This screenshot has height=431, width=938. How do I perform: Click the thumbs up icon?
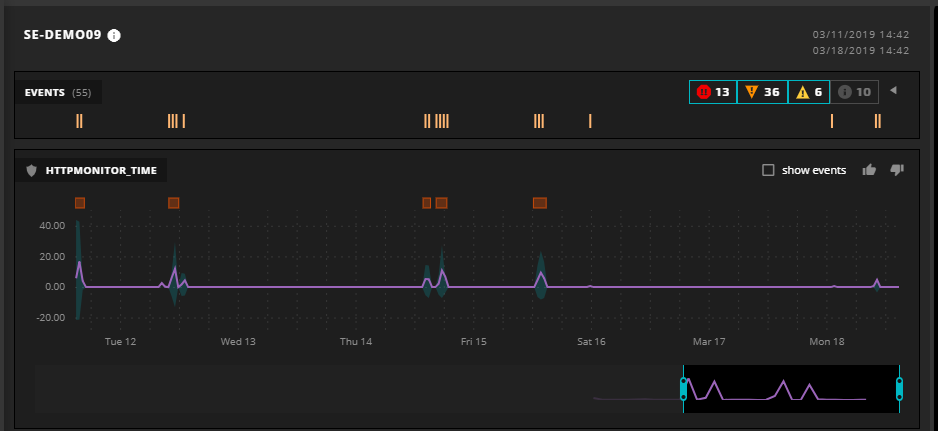pos(869,170)
